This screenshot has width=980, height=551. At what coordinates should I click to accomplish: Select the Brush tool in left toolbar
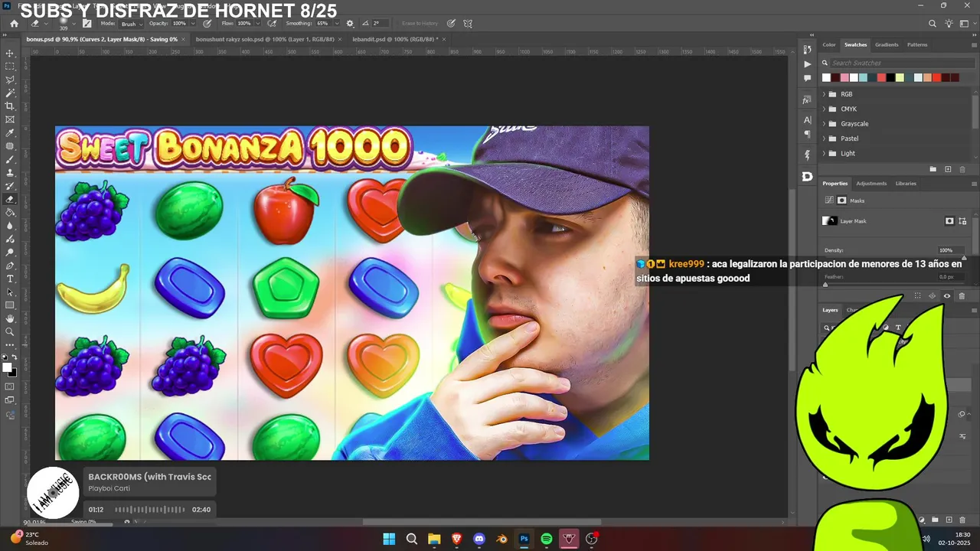[x=10, y=159]
